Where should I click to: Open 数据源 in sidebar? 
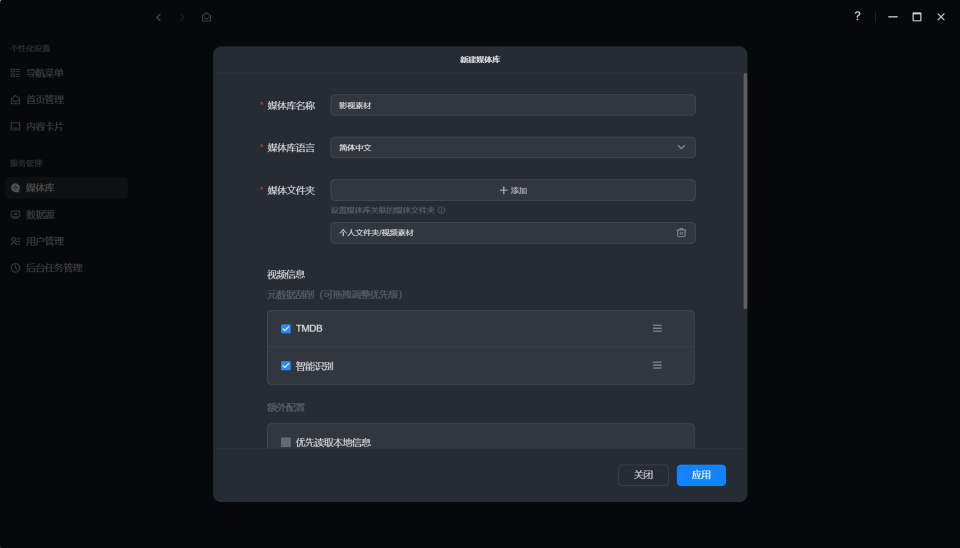[66, 215]
